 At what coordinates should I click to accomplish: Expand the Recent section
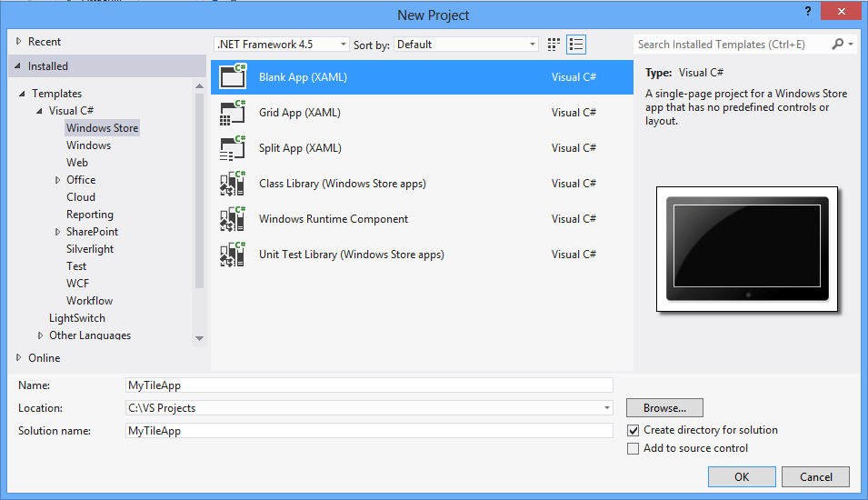click(19, 42)
